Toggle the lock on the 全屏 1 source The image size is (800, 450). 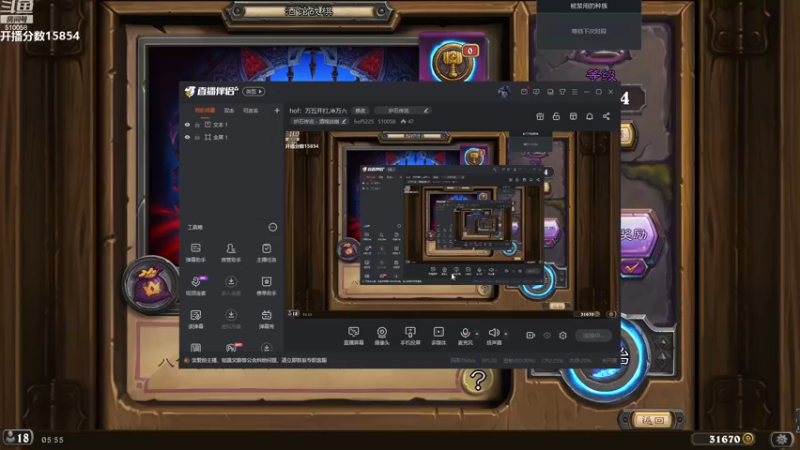tap(197, 137)
